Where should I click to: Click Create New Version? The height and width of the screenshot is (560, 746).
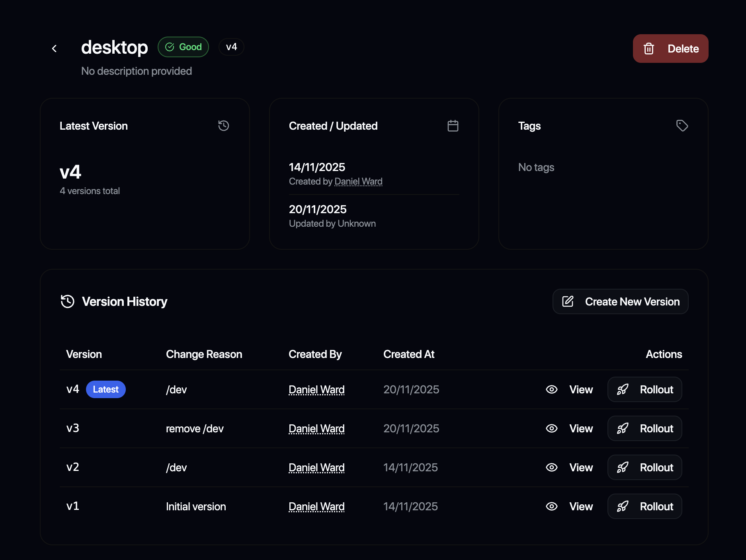click(x=620, y=301)
